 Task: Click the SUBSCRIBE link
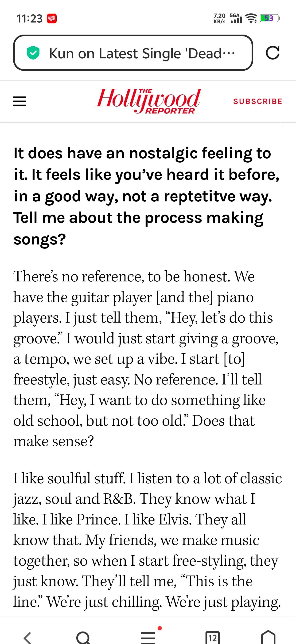tap(258, 101)
